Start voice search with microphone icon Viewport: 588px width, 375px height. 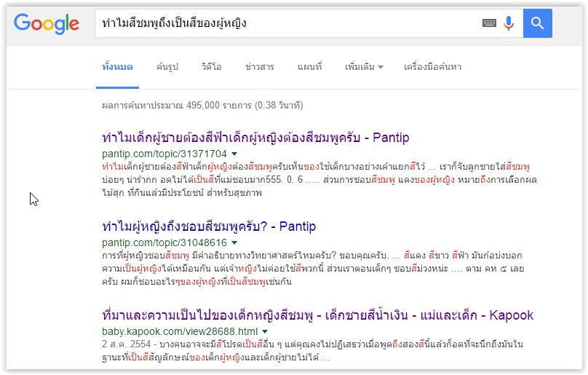[x=509, y=23]
